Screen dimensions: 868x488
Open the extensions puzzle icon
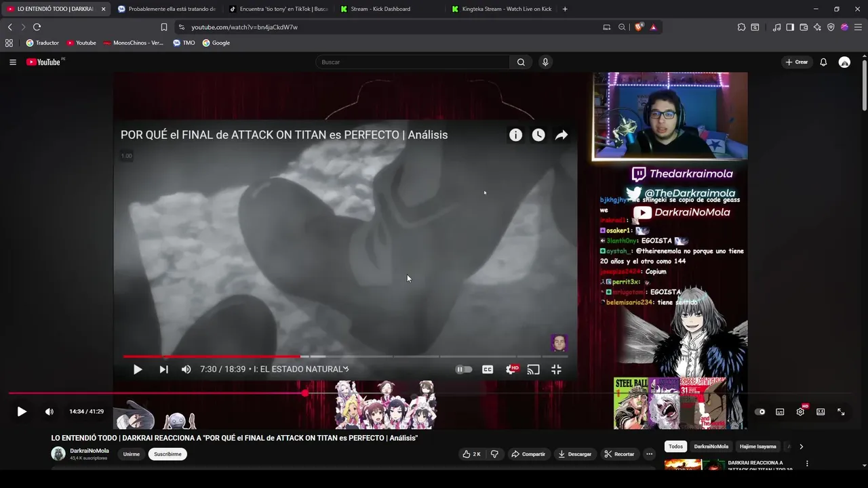tap(741, 27)
